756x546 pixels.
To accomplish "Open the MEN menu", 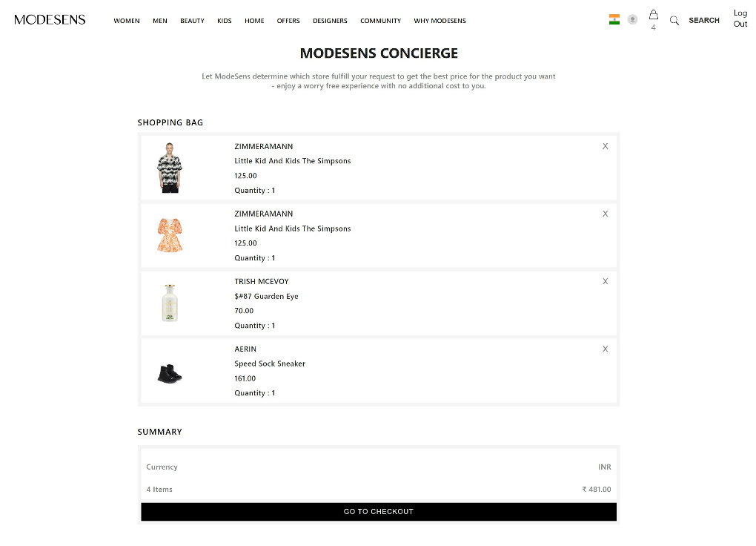I will click(x=159, y=21).
